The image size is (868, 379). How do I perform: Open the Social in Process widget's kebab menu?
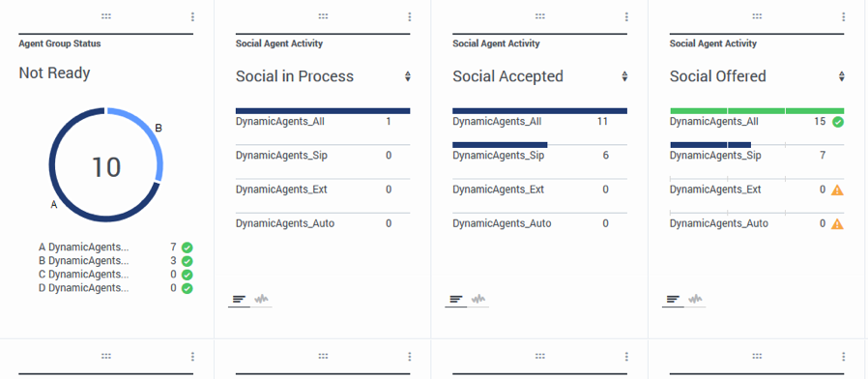[410, 17]
